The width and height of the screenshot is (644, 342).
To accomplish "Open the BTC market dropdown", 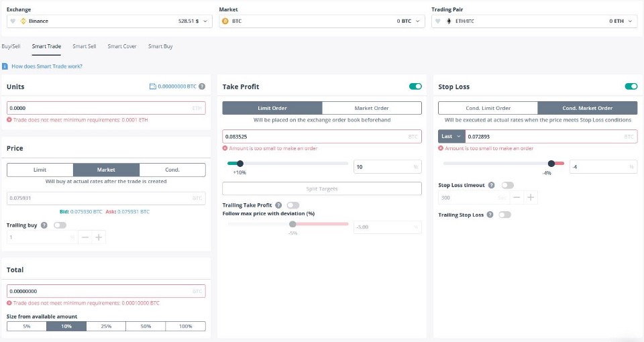I will [x=322, y=21].
